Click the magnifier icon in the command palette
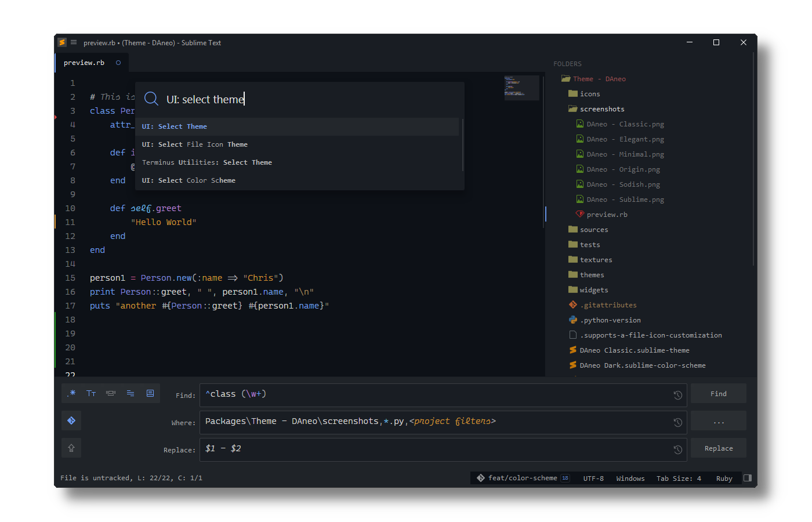The height and width of the screenshot is (522, 812). (x=151, y=99)
